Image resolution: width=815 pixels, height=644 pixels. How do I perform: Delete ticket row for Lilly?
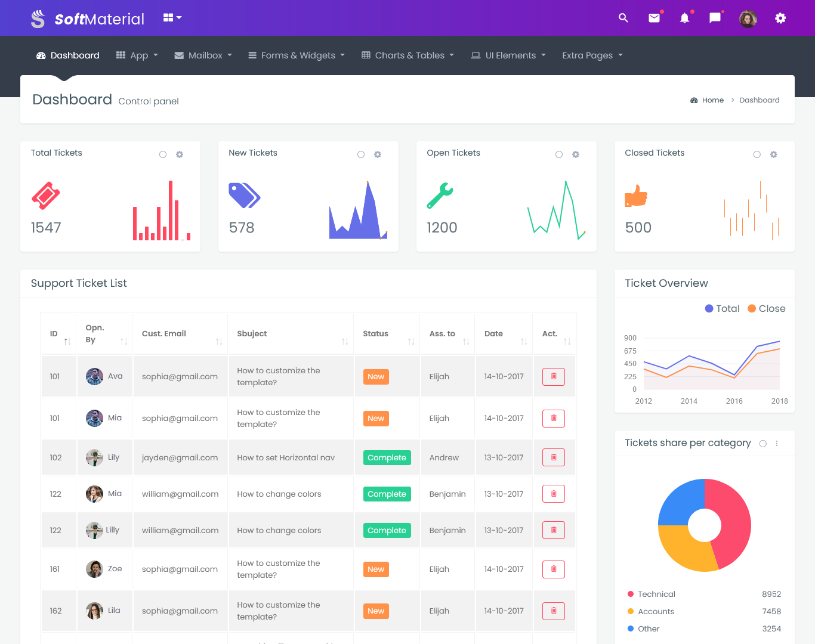554,531
